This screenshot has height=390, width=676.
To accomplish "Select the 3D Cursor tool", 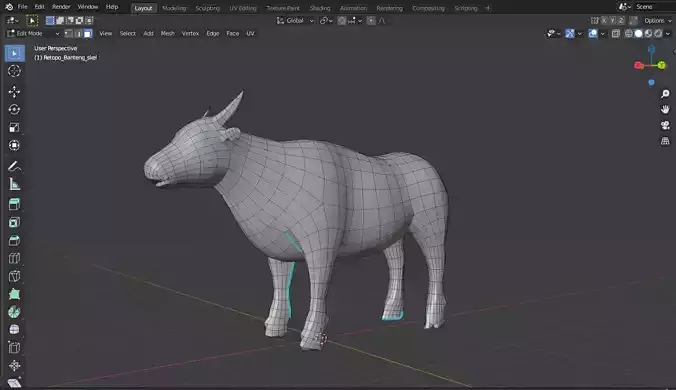I will [14, 71].
